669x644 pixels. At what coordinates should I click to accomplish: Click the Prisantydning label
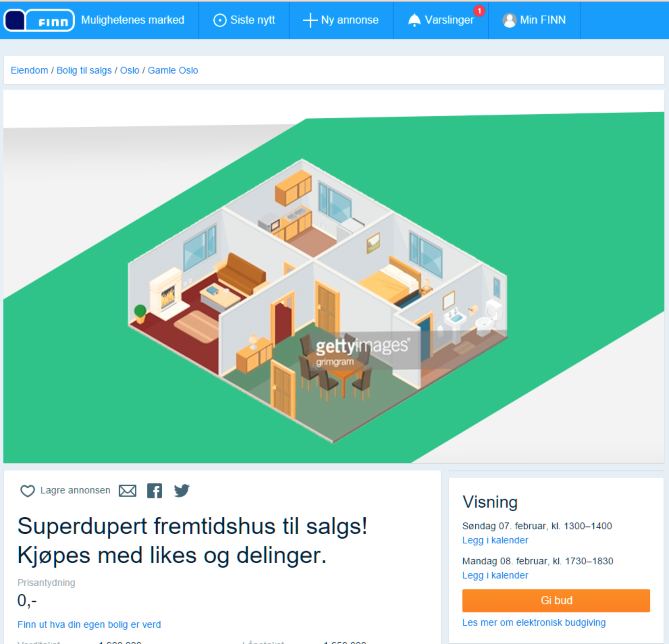[x=46, y=583]
